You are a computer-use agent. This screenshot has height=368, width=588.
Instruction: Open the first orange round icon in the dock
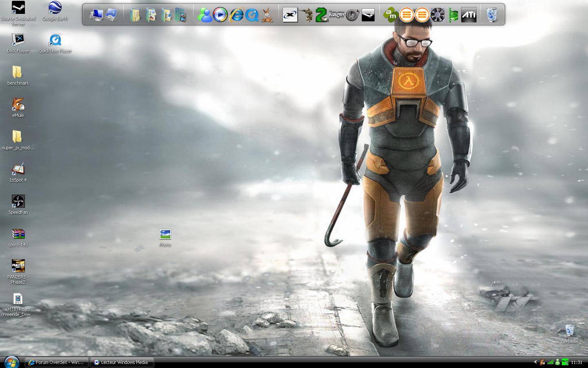tap(406, 15)
